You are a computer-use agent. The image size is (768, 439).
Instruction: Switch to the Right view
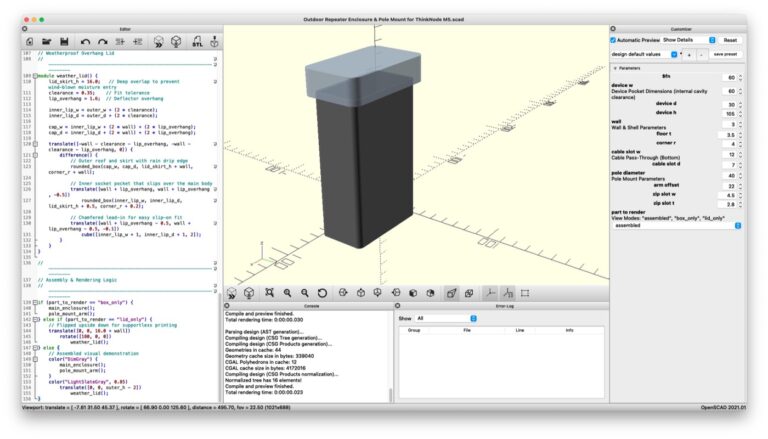point(343,293)
